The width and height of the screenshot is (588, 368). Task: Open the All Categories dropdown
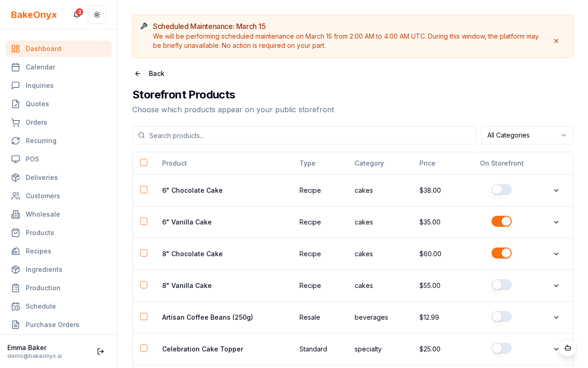pyautogui.click(x=527, y=135)
